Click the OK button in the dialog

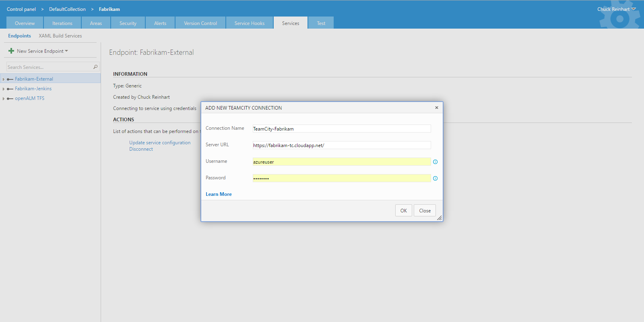pos(404,210)
